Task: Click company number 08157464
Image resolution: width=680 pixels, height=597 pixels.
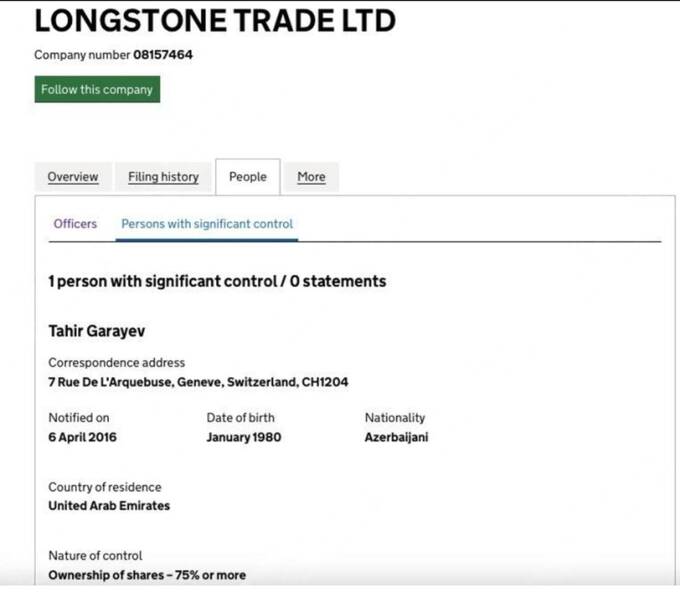Action: [x=163, y=55]
